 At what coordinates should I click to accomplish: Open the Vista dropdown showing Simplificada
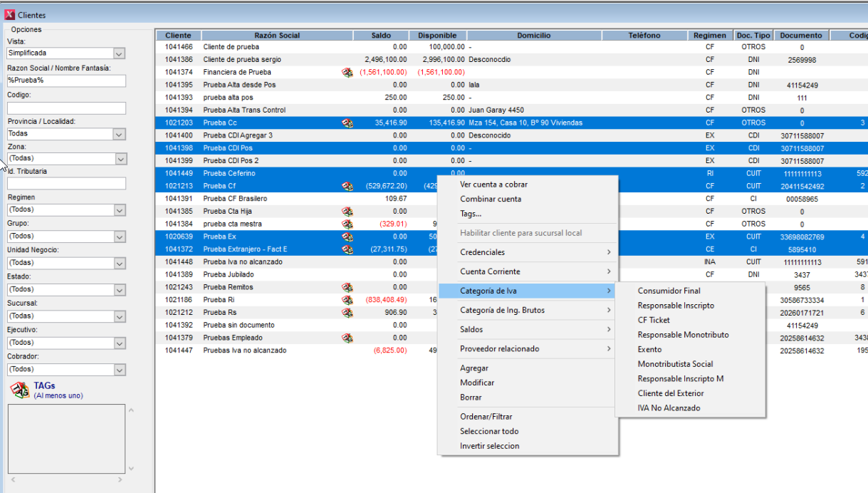(119, 53)
